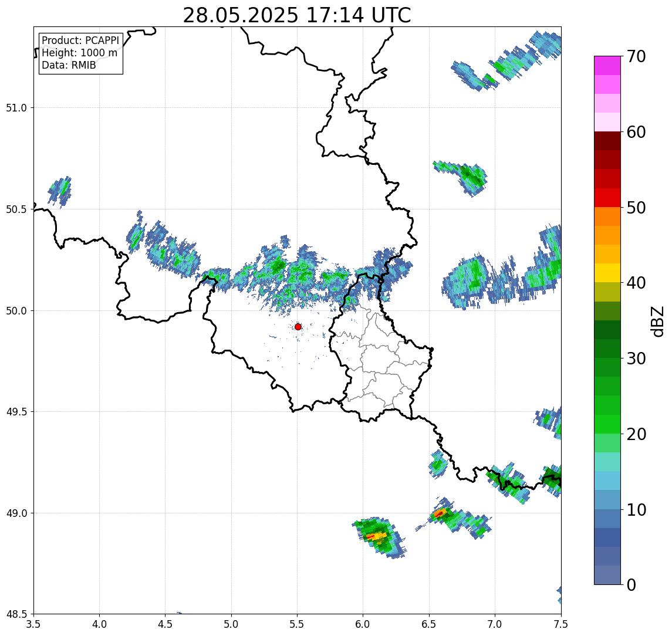672x636 pixels.
Task: Click longitude axis label "3.5"
Action: [33, 624]
